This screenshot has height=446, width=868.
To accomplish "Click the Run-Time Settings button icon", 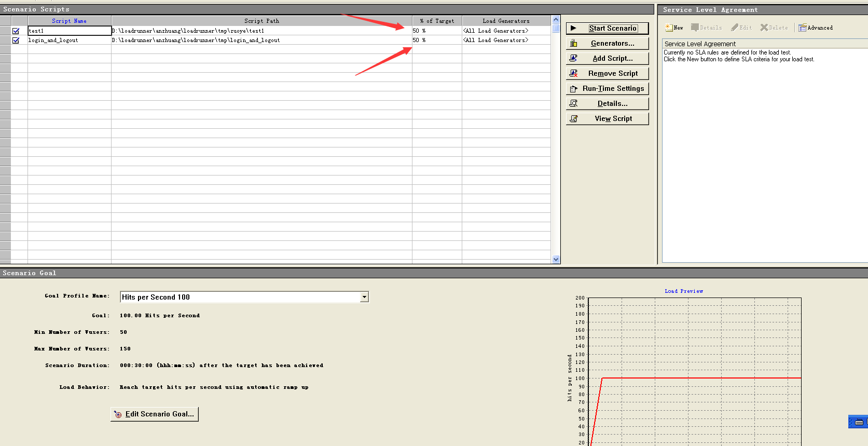I will (x=573, y=89).
